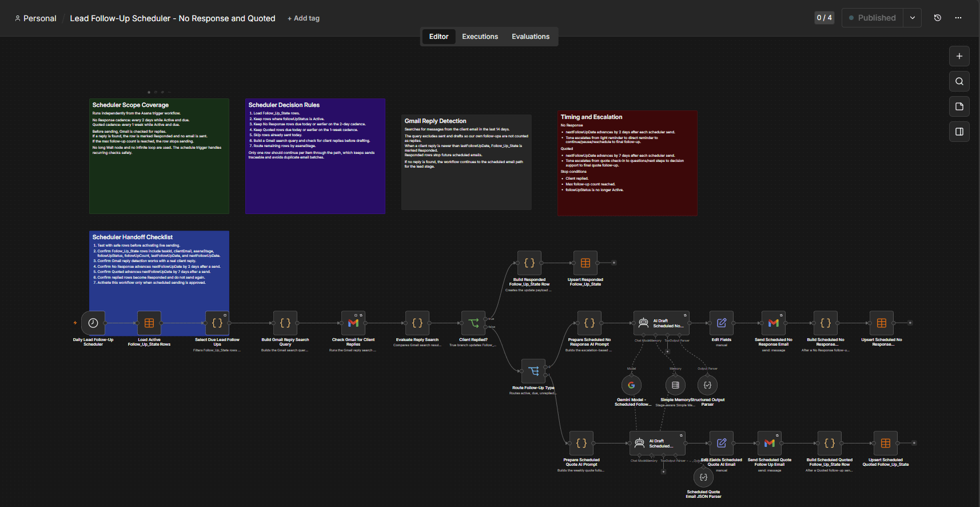Open Upsert Scheduled Quoted Follow_Up_State node

tap(886, 443)
